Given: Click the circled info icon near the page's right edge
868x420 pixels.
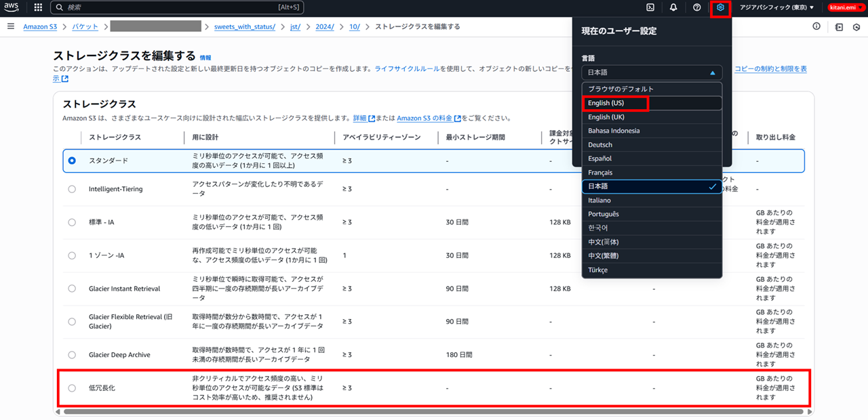Looking at the screenshot, I should click(x=816, y=26).
